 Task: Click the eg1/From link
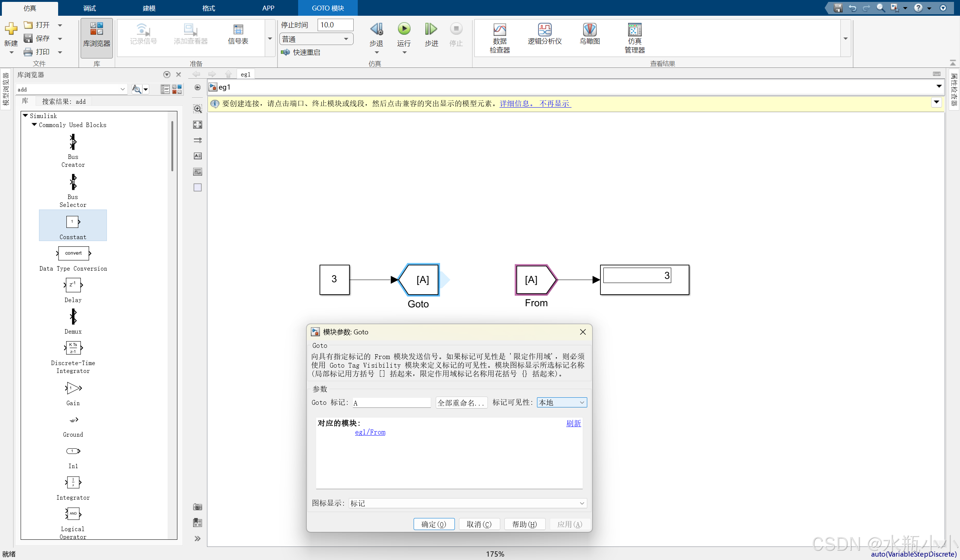[x=370, y=432]
